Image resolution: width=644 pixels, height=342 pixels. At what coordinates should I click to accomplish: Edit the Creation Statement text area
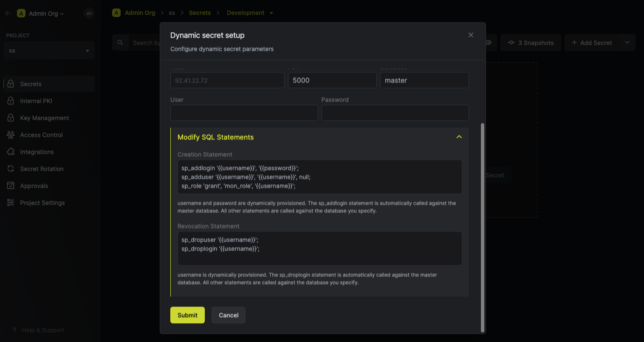[319, 177]
